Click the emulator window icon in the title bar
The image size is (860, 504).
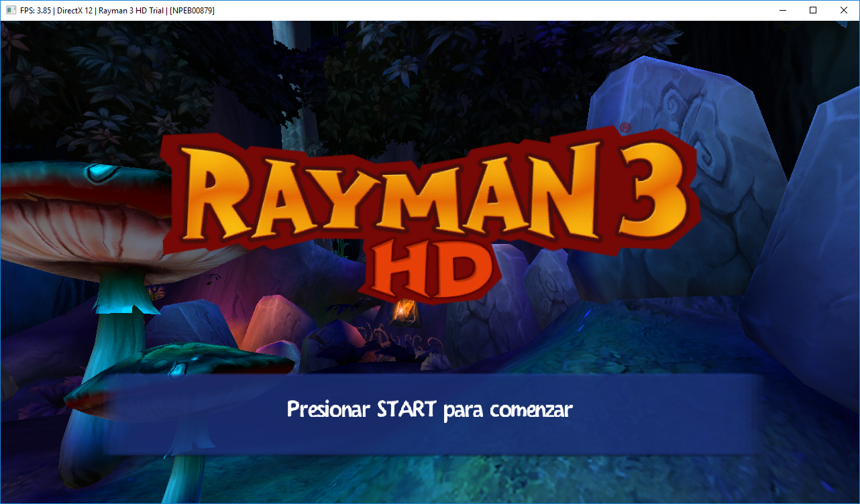pyautogui.click(x=11, y=11)
